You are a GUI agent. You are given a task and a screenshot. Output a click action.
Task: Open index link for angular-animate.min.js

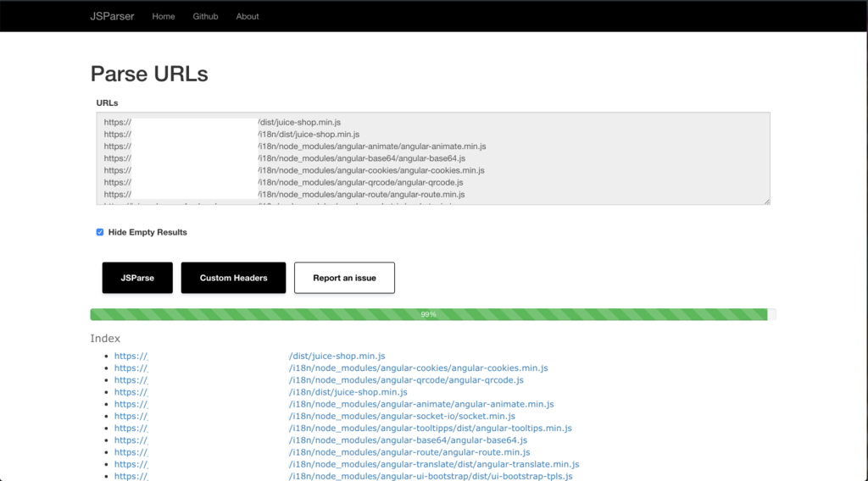click(334, 404)
